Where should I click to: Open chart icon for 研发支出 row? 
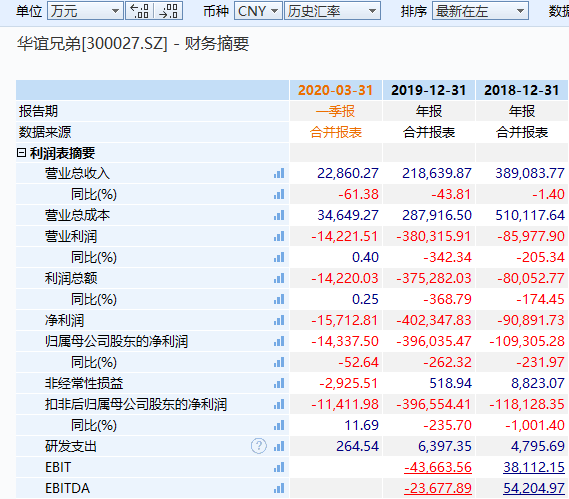click(279, 446)
